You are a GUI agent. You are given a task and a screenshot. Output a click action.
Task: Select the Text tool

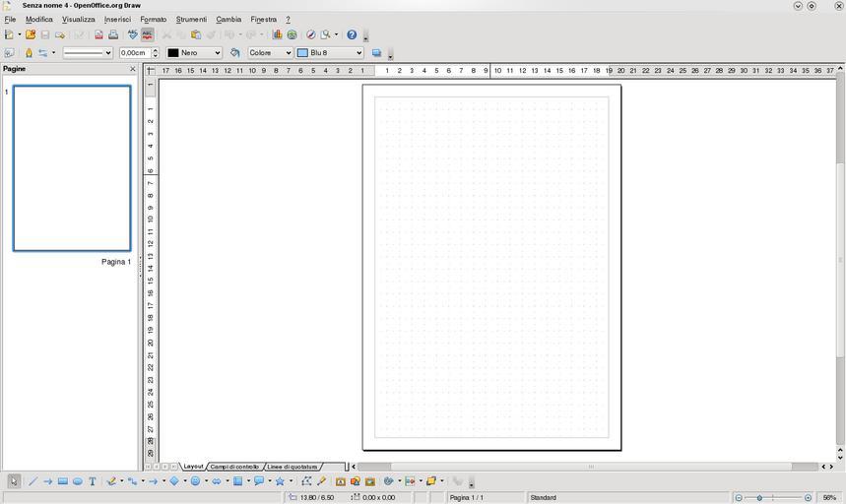pos(93,481)
